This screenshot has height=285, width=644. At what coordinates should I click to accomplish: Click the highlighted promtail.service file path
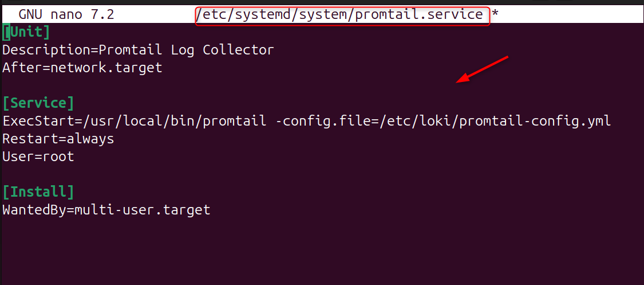342,14
